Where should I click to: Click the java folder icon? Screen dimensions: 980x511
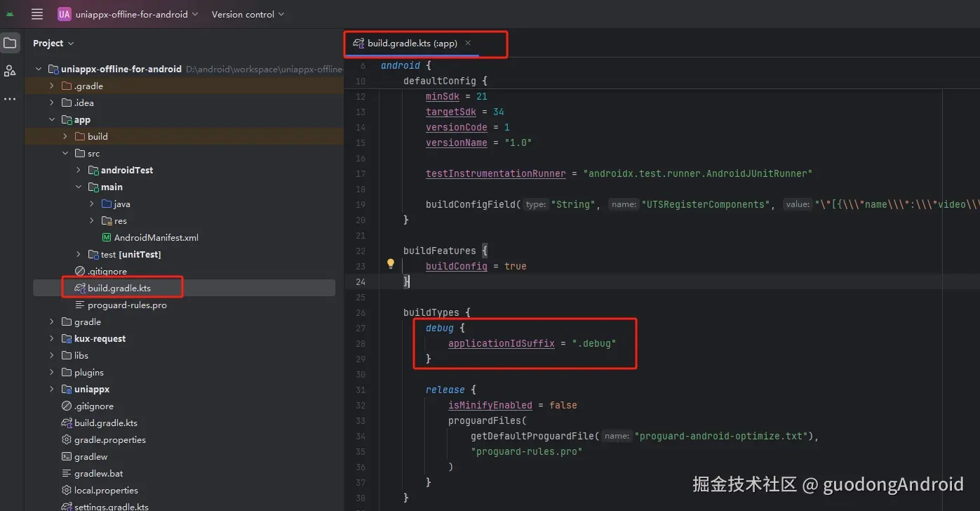pos(107,204)
